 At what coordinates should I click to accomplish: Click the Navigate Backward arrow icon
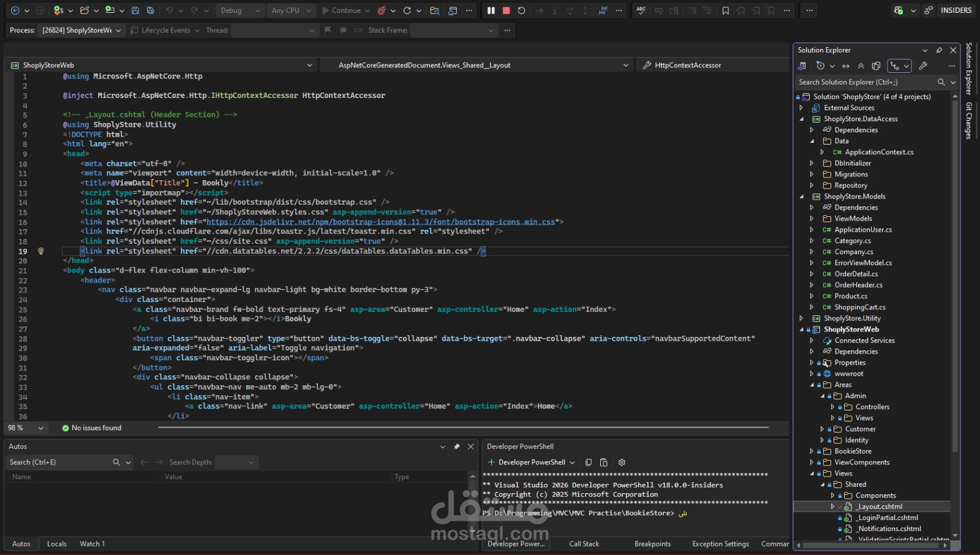pyautogui.click(x=15, y=10)
